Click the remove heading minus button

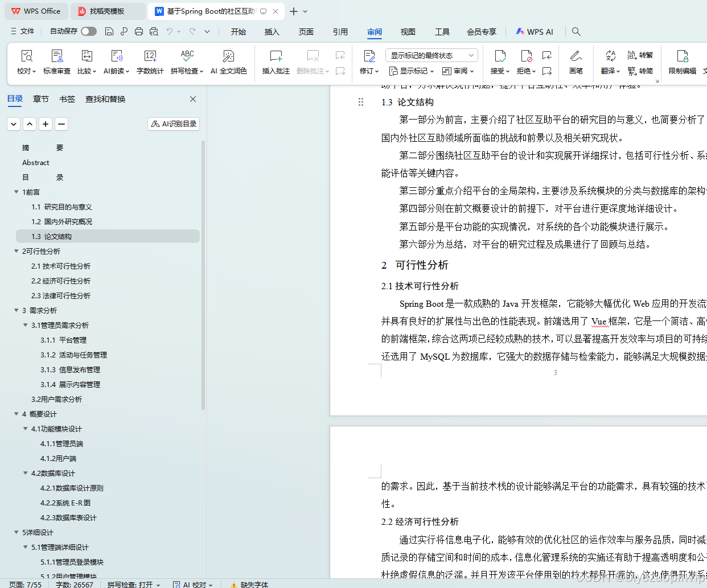pos(61,124)
